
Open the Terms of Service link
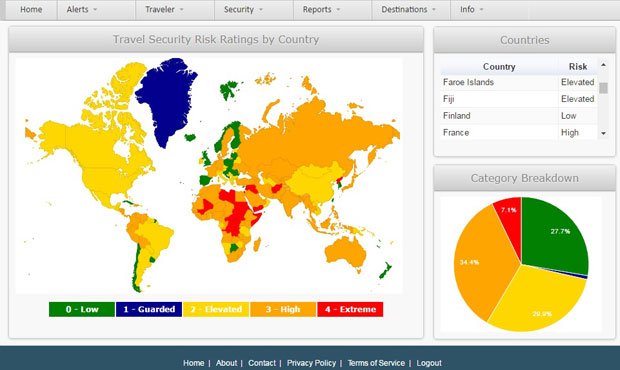tap(376, 363)
